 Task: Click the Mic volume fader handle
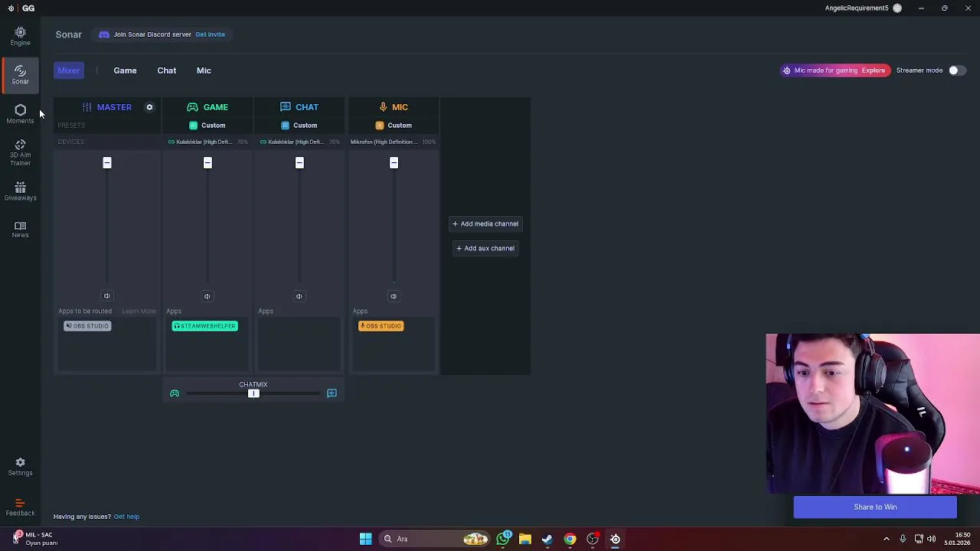point(394,162)
